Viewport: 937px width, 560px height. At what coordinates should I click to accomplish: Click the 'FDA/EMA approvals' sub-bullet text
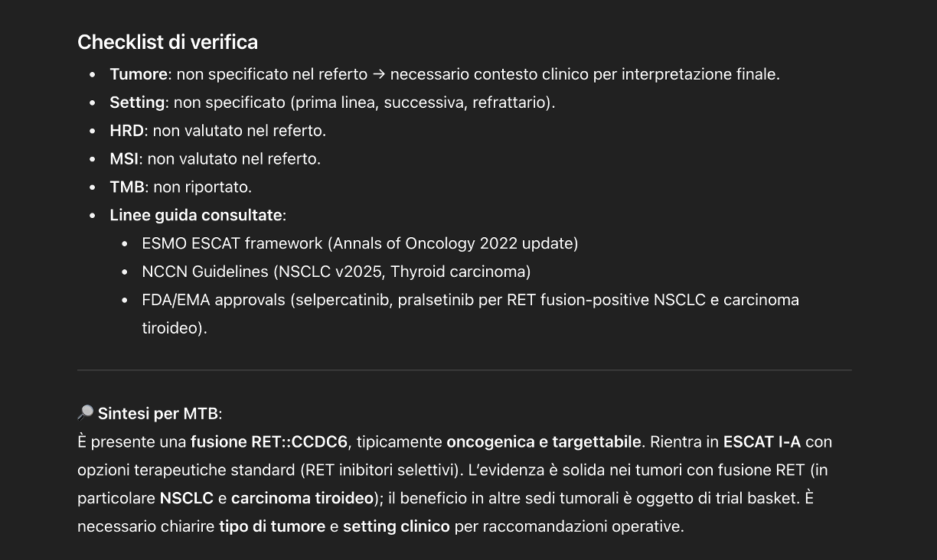click(214, 300)
